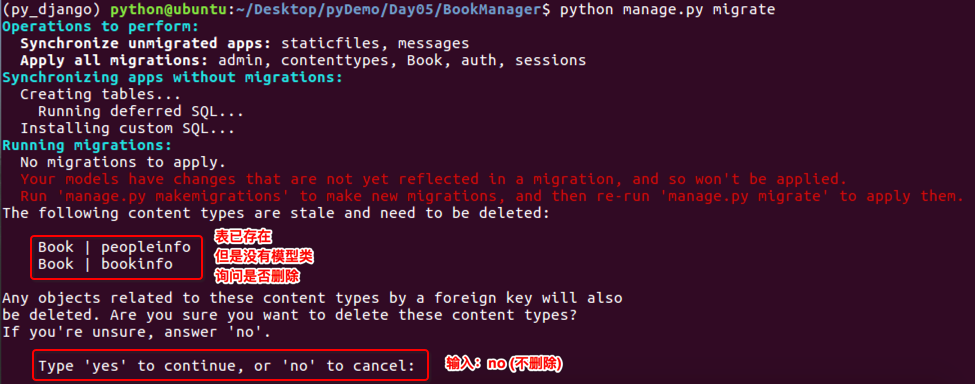
Task: Click 'Operations to perform:' heading line
Action: click(x=100, y=27)
